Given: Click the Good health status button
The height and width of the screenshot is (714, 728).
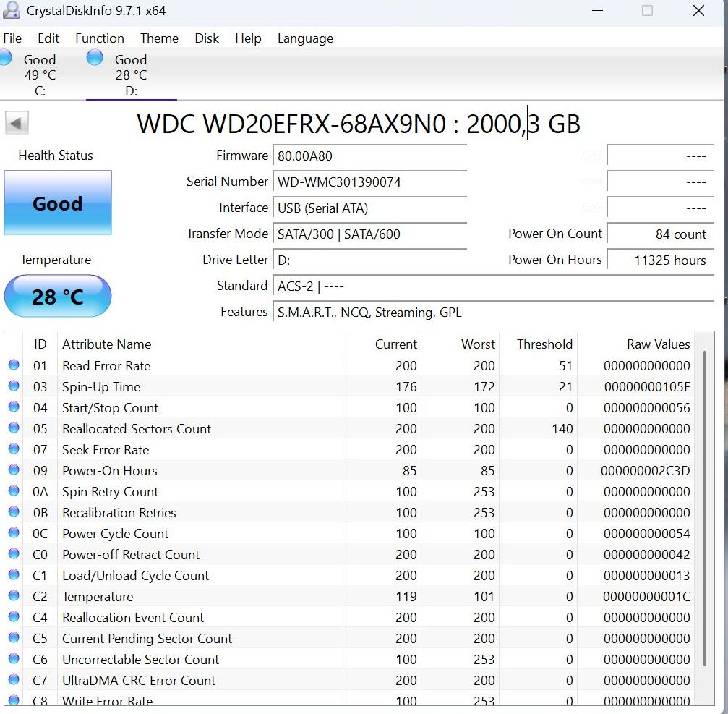Looking at the screenshot, I should coord(58,203).
